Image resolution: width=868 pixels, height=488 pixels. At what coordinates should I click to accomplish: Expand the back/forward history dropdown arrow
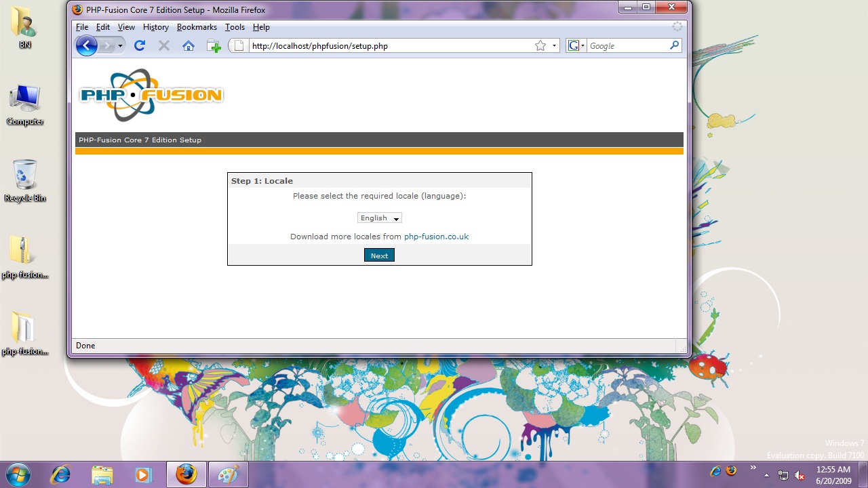tap(120, 45)
